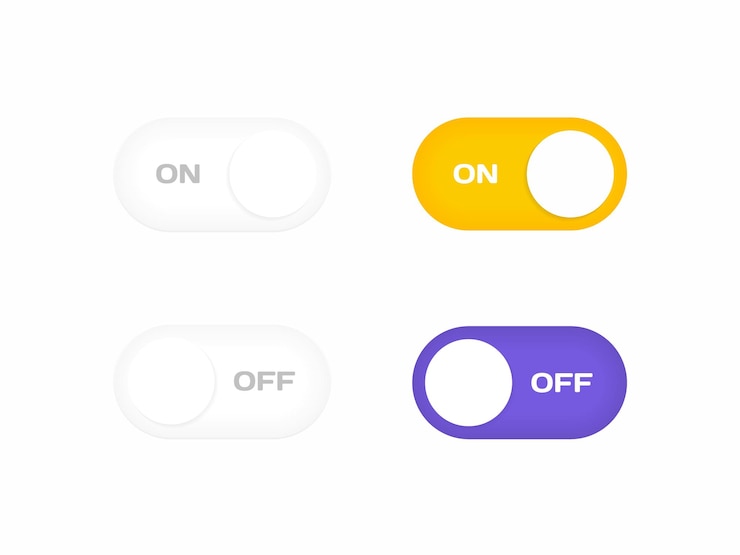Click the white OFF label on purple

click(561, 382)
